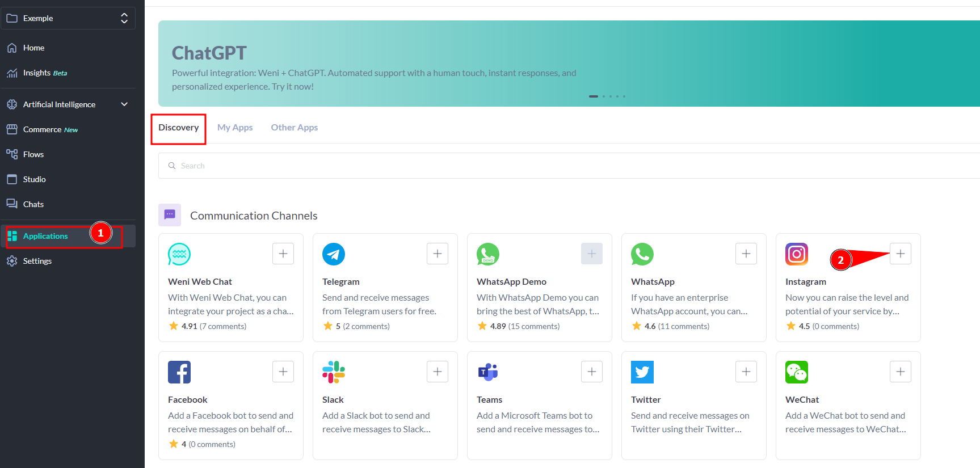Image resolution: width=980 pixels, height=468 pixels.
Task: Switch to the My Apps tab
Action: tap(235, 128)
